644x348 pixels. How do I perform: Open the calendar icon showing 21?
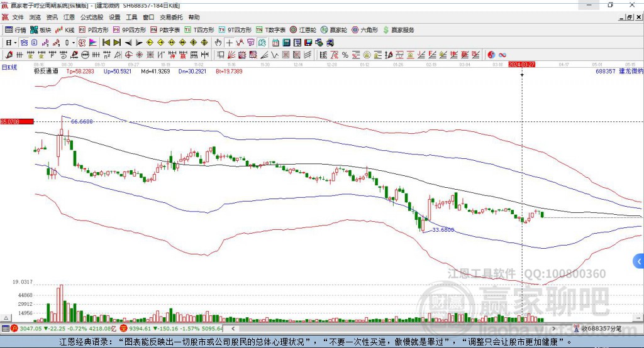click(x=275, y=42)
